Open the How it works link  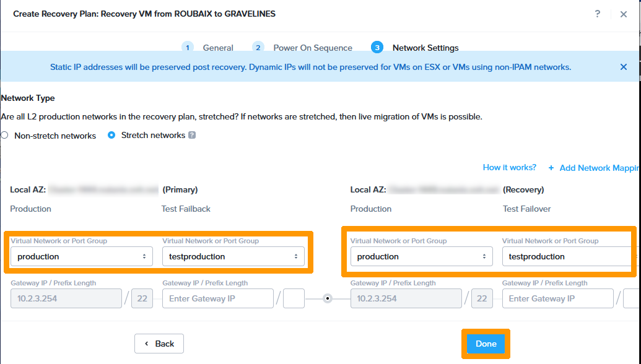coord(509,168)
